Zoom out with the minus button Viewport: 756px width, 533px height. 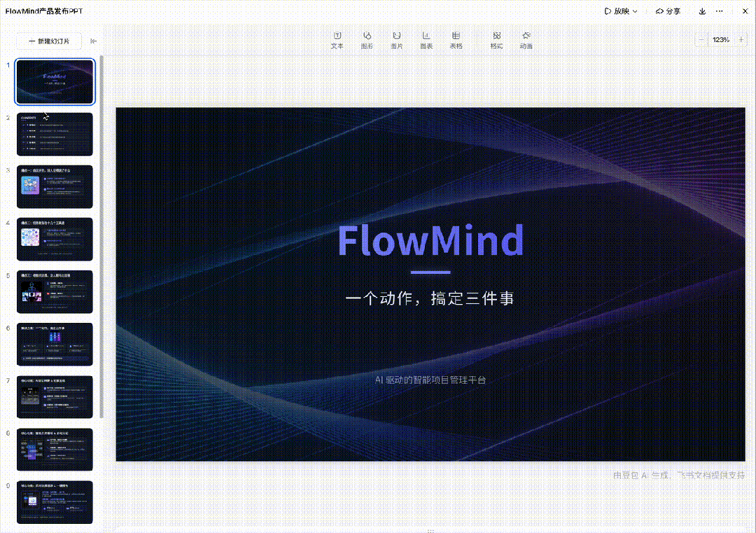(701, 40)
